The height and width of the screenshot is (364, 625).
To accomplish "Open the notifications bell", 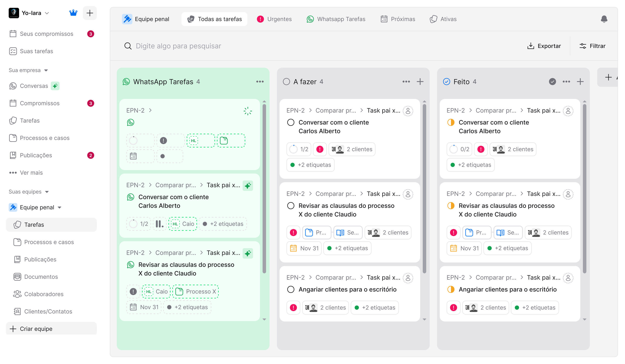I will point(604,19).
